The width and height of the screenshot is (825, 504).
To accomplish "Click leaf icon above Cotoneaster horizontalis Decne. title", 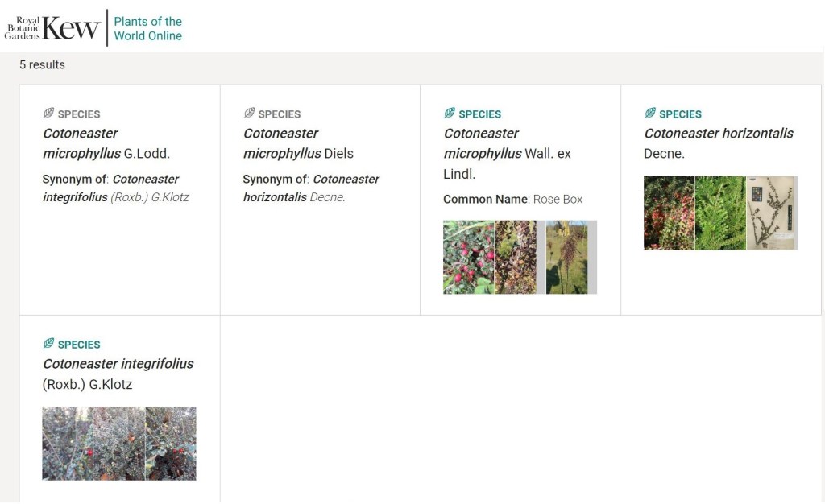I will tap(650, 114).
